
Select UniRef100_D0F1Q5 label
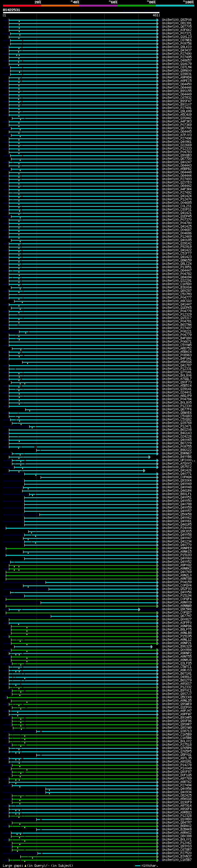point(177,775)
